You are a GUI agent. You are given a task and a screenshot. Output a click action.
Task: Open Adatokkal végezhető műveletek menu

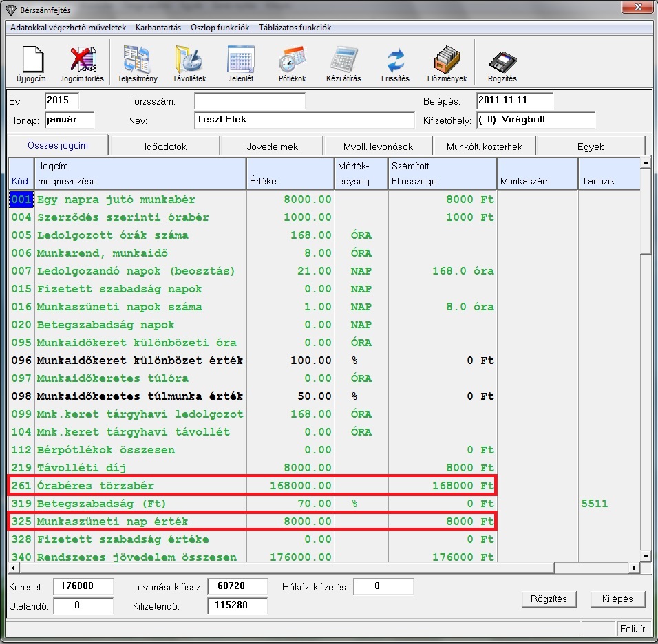(68, 28)
